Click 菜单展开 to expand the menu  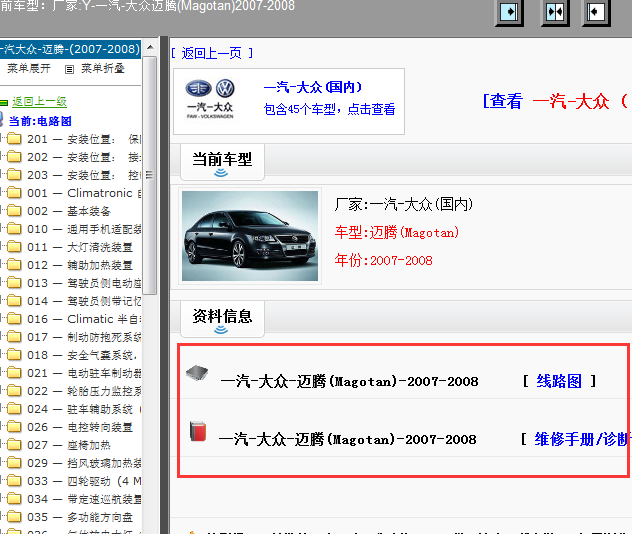coord(29,69)
